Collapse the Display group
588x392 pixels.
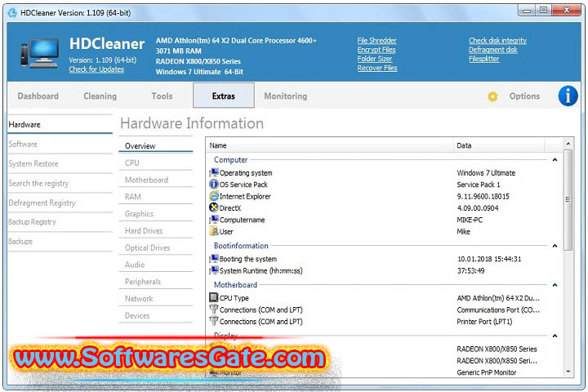coord(555,336)
